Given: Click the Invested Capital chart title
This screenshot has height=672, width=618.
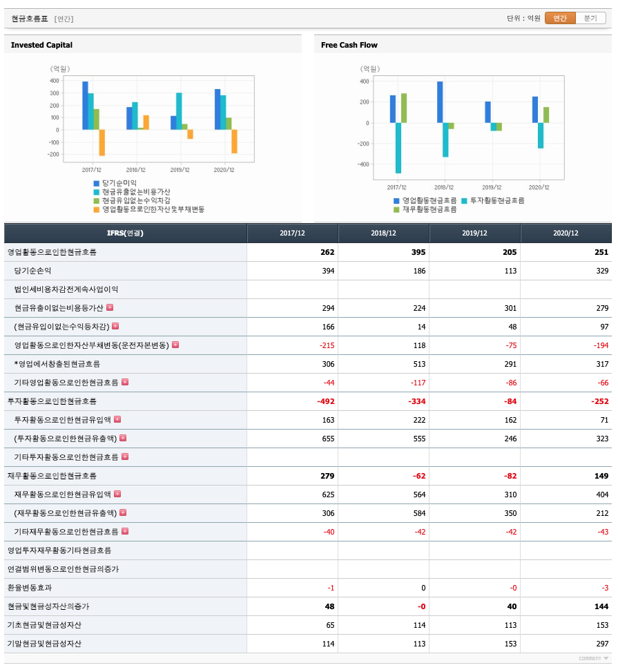Looking at the screenshot, I should tap(41, 45).
